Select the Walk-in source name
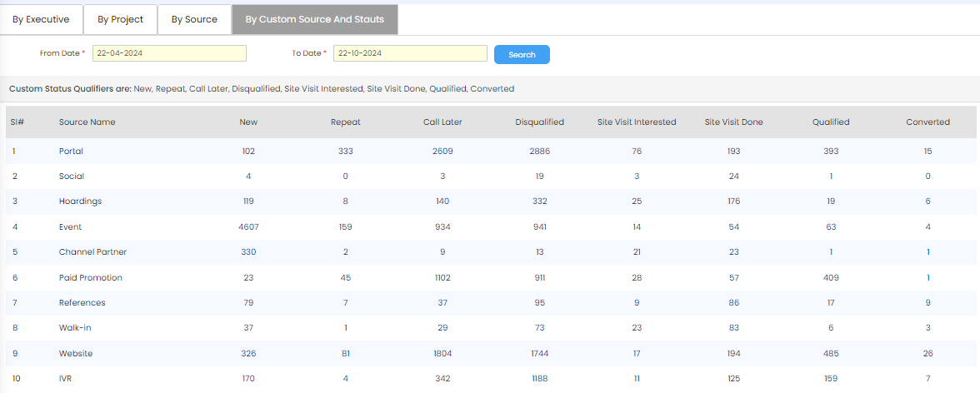 click(x=75, y=327)
